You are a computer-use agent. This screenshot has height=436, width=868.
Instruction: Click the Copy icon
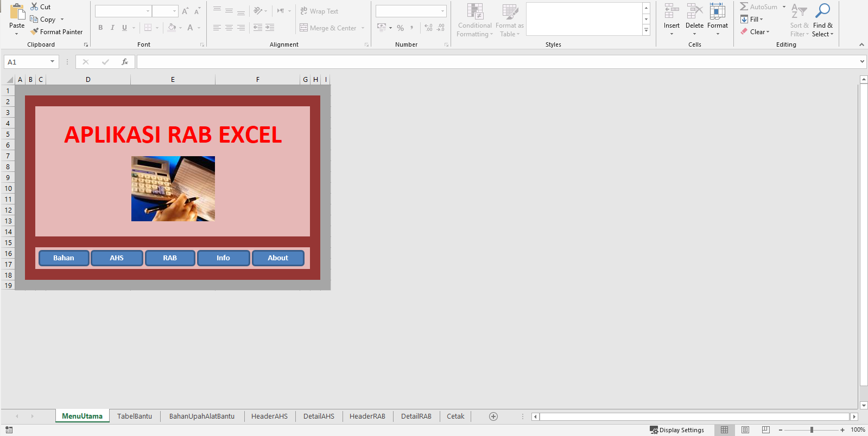[34, 19]
